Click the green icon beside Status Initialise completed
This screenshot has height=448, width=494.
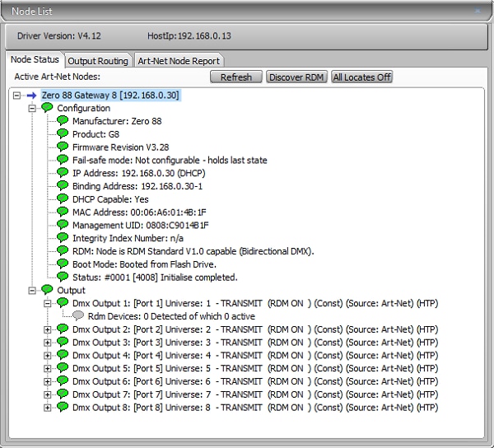pyautogui.click(x=63, y=277)
